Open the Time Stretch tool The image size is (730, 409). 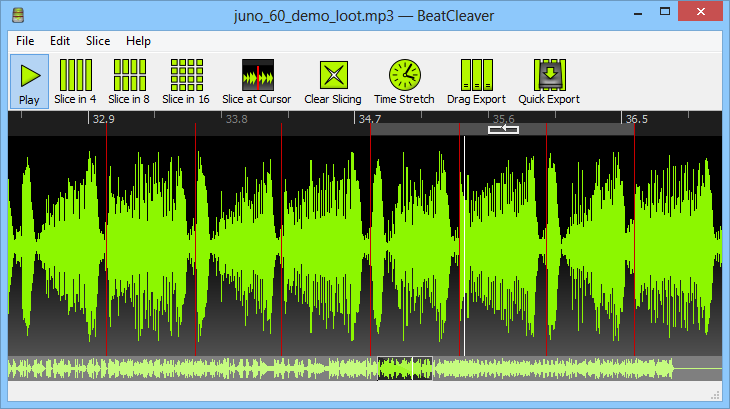click(x=404, y=81)
